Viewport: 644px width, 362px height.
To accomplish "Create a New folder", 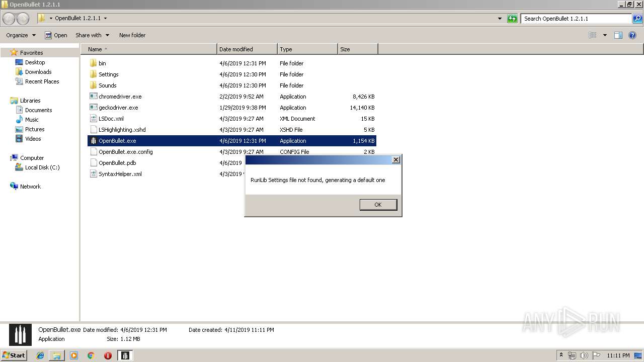I will (132, 35).
